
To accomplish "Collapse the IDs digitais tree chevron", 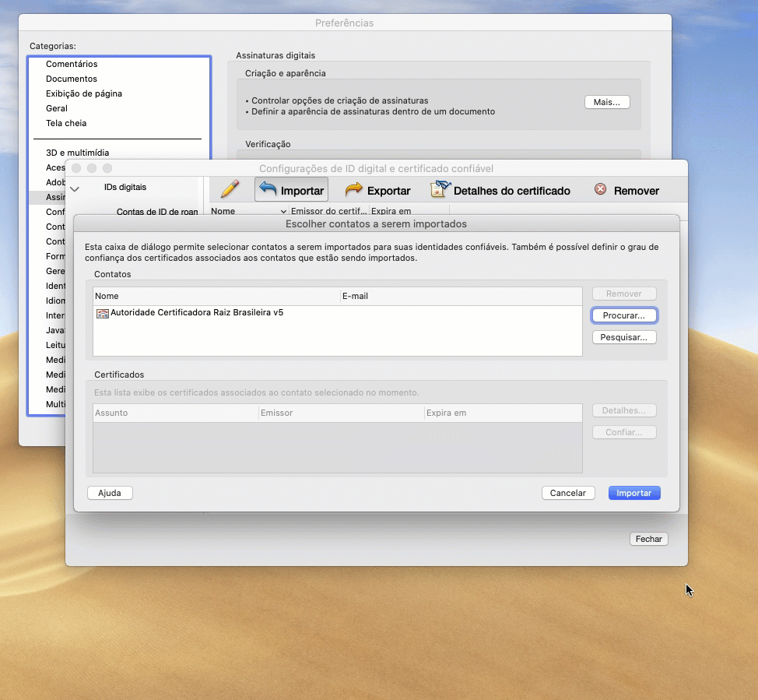I will pos(75,188).
